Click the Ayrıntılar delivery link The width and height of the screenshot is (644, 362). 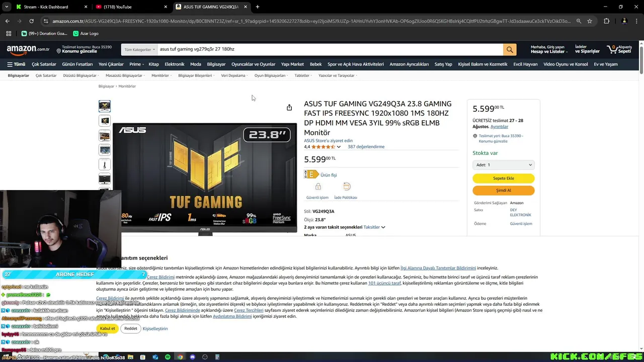[x=499, y=127]
